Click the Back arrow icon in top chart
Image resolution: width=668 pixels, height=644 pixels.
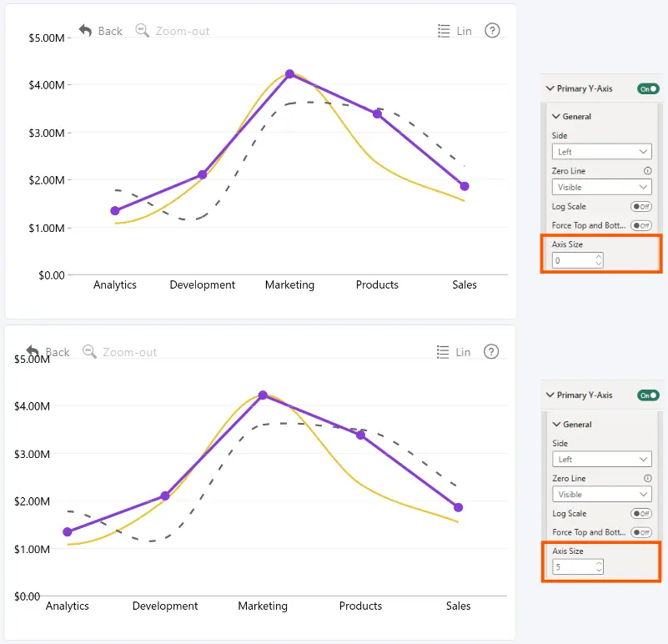(85, 30)
